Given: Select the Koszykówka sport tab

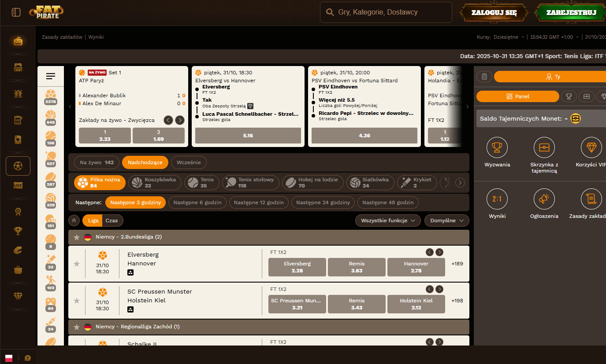Looking at the screenshot, I should point(155,183).
